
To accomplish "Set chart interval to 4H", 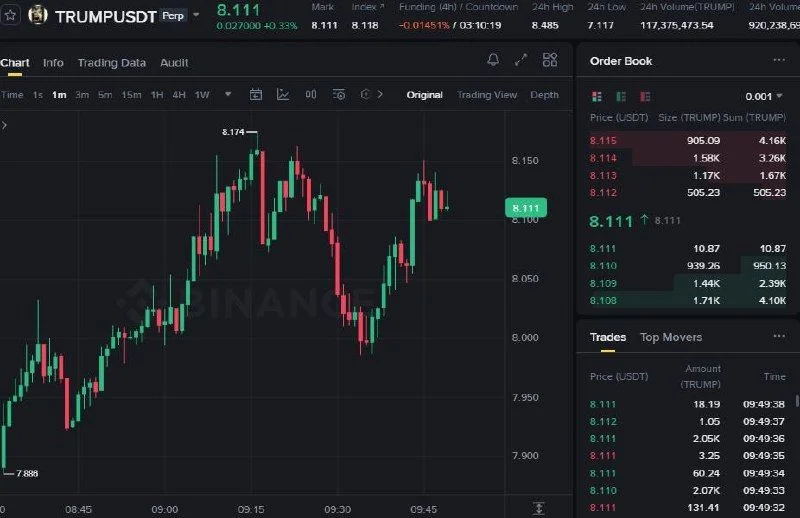I will [179, 95].
